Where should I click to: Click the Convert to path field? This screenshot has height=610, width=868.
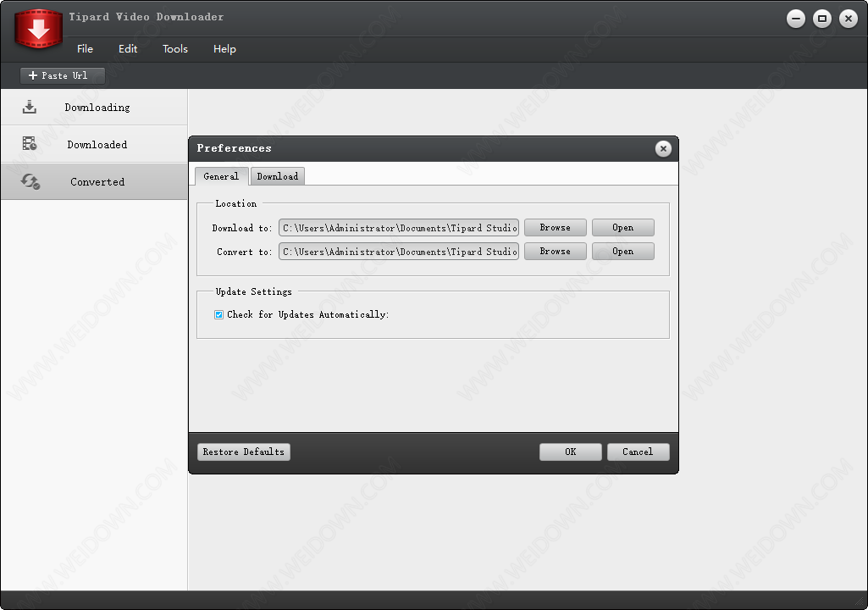tap(399, 252)
